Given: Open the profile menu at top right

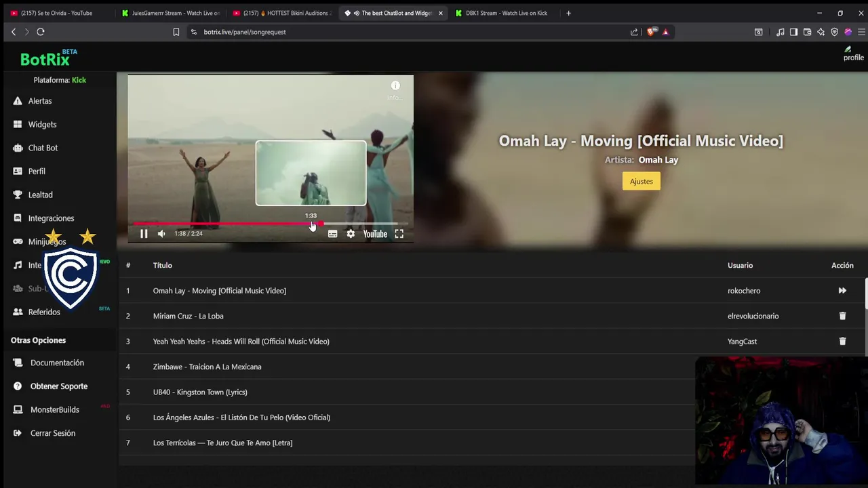Looking at the screenshot, I should 853,54.
